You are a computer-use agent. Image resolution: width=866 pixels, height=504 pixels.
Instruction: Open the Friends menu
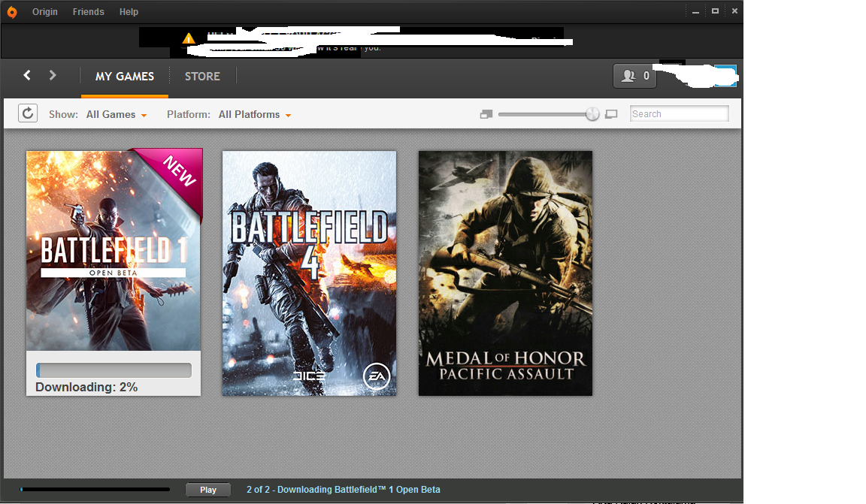[88, 12]
